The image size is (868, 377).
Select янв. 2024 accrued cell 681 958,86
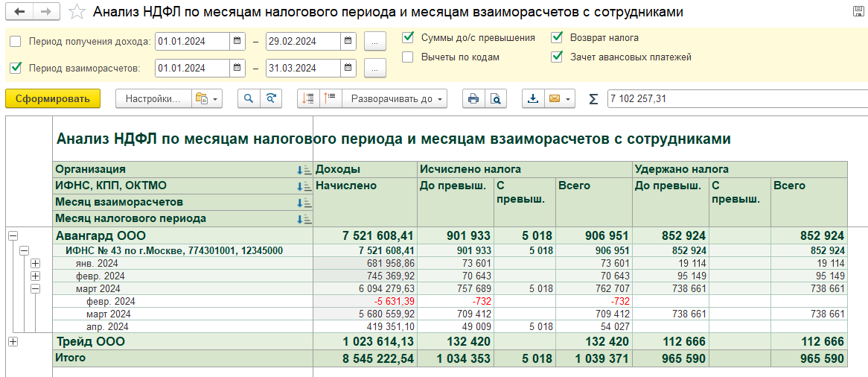tap(364, 263)
